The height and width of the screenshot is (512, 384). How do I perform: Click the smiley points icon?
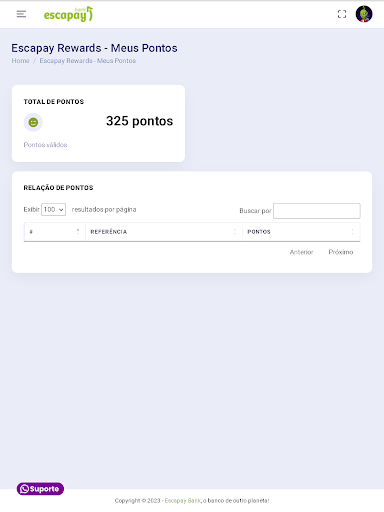33,122
